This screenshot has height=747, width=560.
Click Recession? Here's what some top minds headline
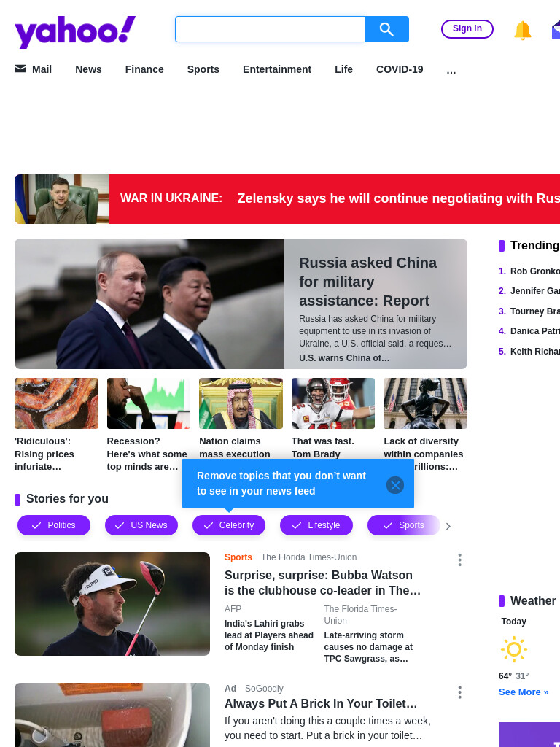point(147,454)
